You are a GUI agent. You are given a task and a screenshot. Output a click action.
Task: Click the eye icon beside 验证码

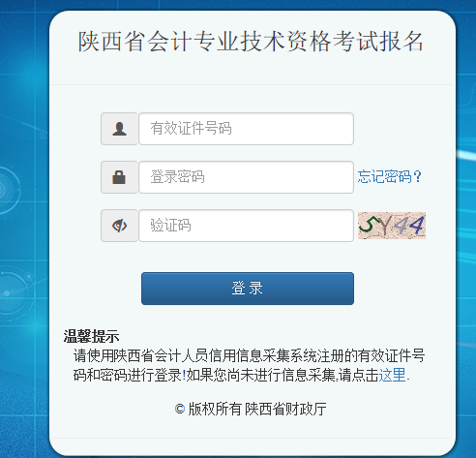click(x=119, y=226)
